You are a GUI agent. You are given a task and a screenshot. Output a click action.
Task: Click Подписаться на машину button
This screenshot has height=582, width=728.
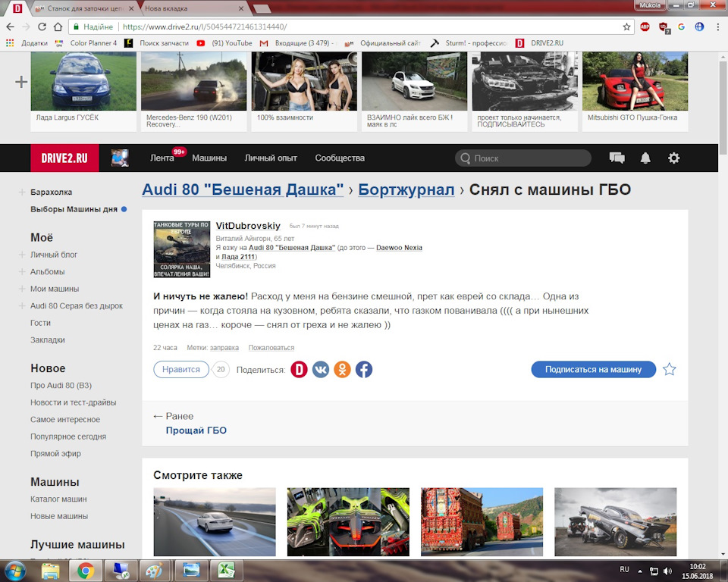click(593, 370)
